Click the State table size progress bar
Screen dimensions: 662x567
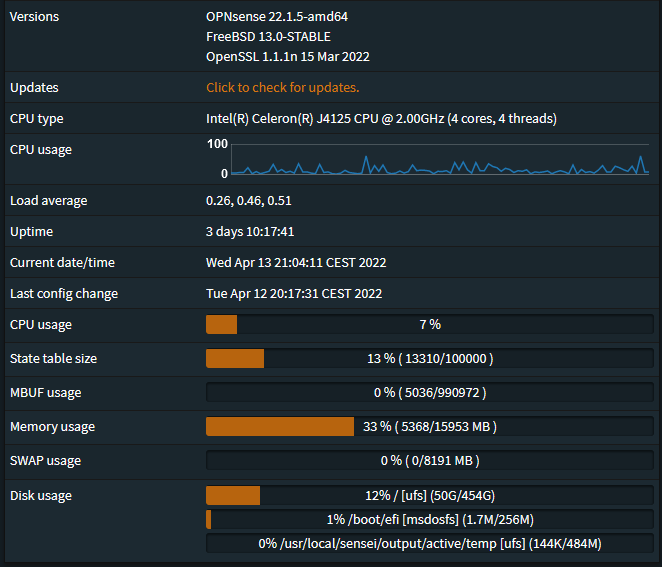tap(429, 358)
